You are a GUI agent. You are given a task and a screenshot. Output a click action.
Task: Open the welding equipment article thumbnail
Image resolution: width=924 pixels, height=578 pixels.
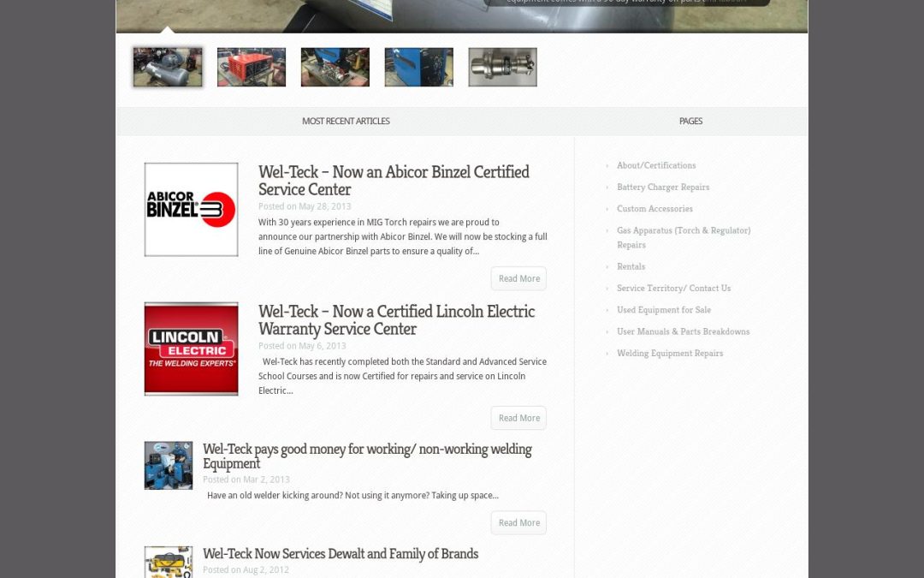pyautogui.click(x=169, y=465)
